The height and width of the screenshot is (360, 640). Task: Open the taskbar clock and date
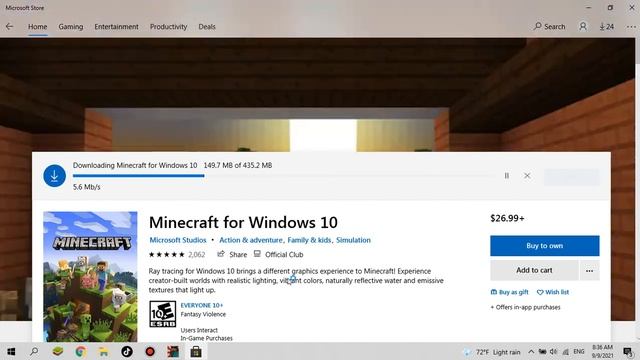click(602, 351)
